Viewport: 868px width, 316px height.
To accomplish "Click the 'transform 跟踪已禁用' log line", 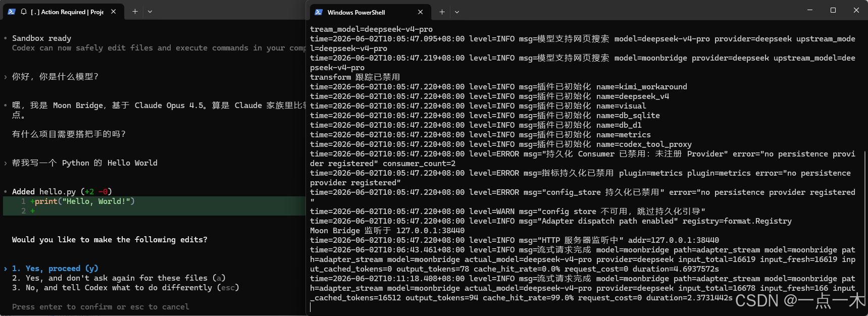I will [x=355, y=77].
